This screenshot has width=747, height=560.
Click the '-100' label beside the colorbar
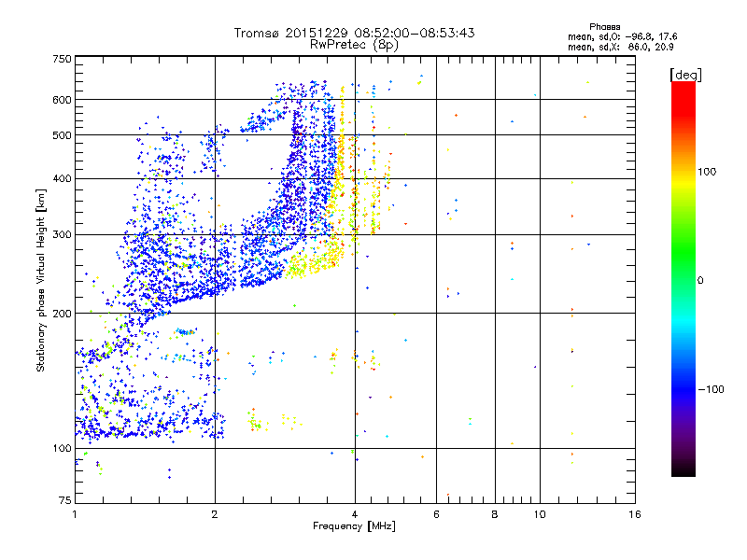[x=711, y=389]
